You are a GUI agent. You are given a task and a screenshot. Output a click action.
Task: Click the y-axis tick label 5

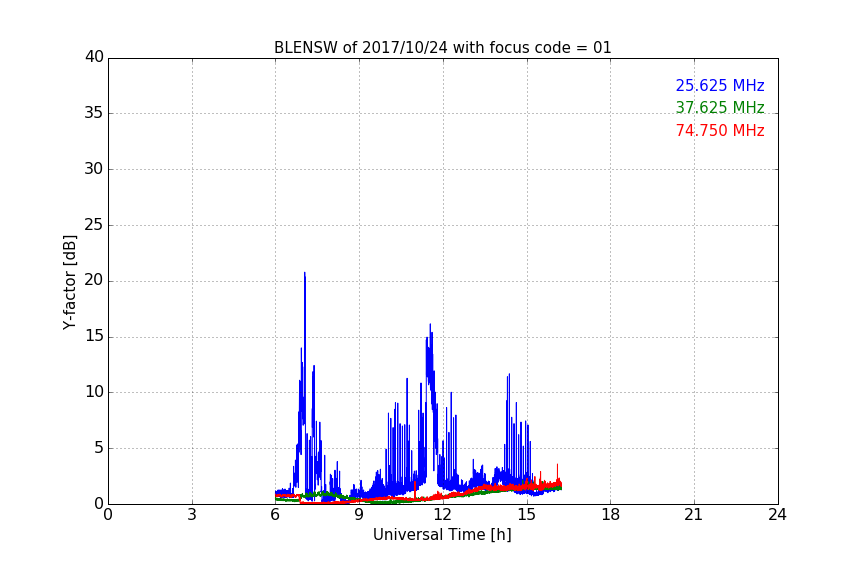(99, 448)
